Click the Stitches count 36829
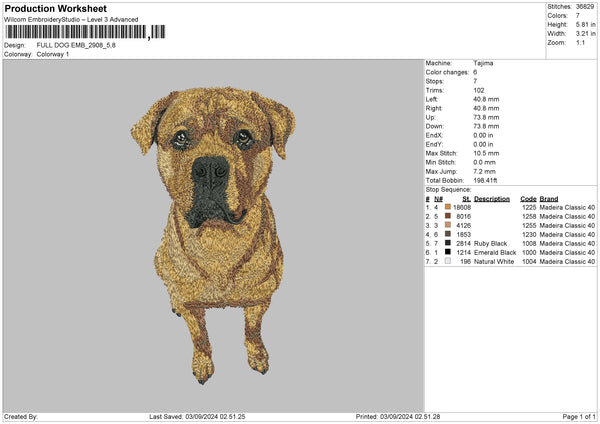The width and height of the screenshot is (600, 424). point(584,5)
